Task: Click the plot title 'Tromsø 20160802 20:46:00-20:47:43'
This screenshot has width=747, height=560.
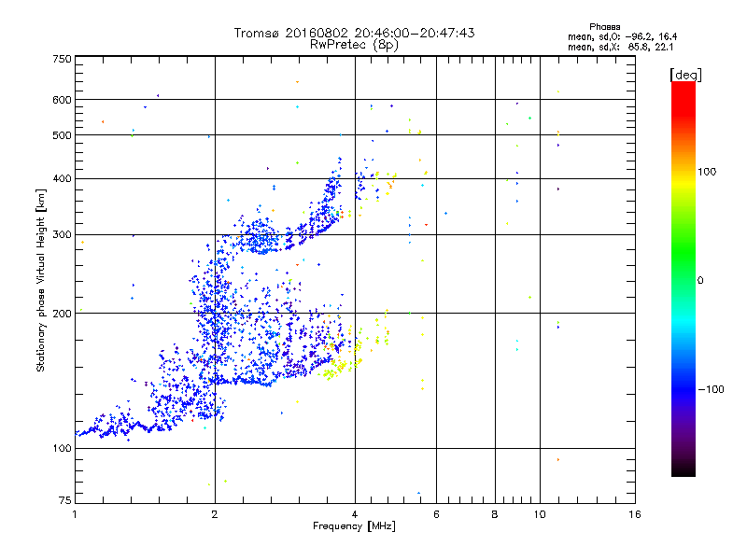Action: tap(354, 33)
